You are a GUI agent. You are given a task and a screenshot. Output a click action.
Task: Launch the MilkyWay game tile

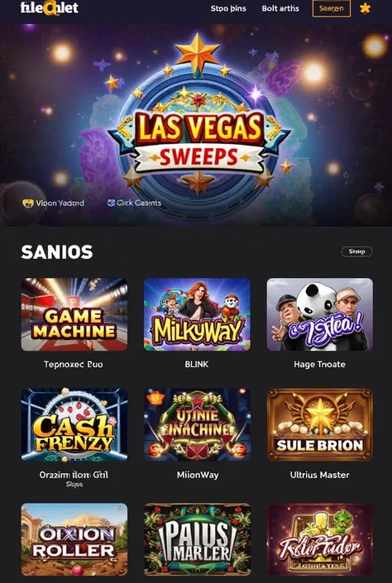click(197, 314)
